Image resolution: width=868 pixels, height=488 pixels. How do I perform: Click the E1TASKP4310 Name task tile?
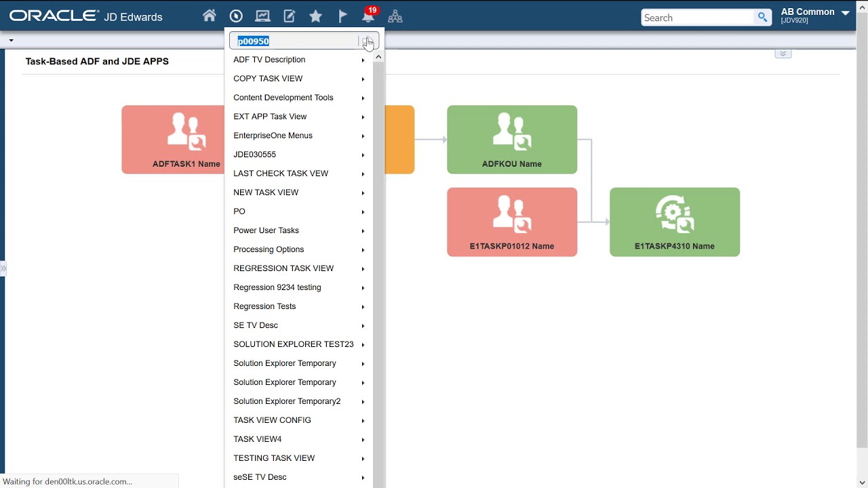click(x=675, y=222)
